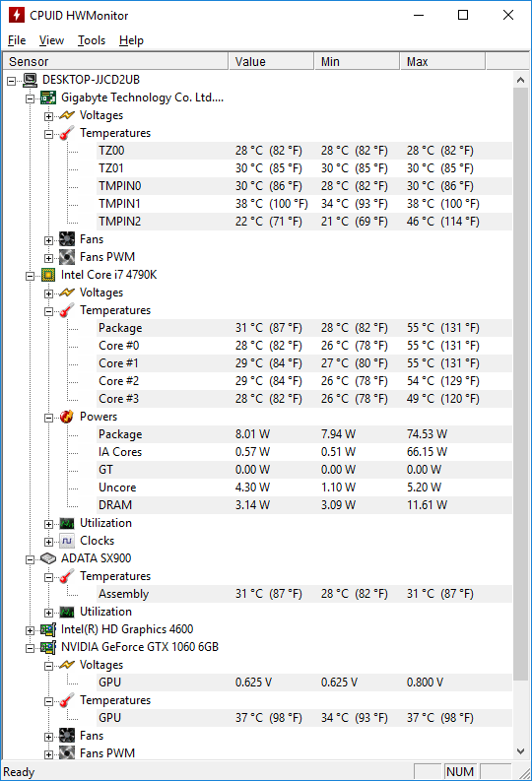Click the thermometer icon under ADATA SX900

[67, 576]
